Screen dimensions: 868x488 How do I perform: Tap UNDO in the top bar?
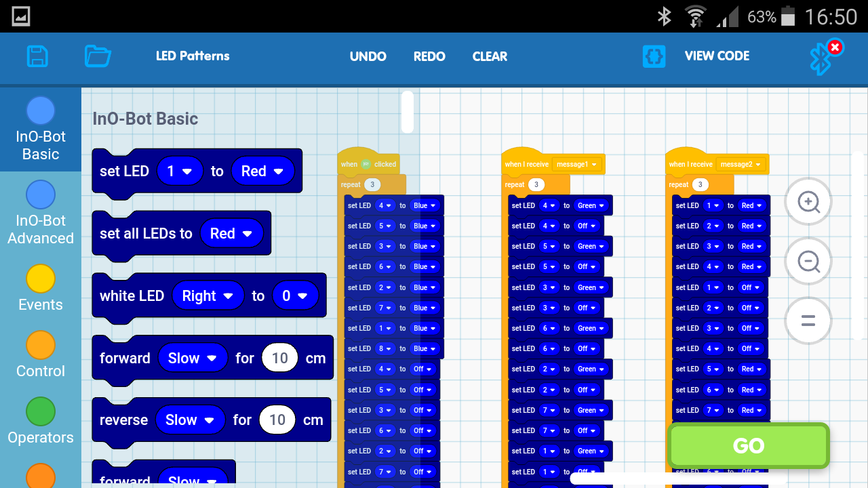point(368,56)
